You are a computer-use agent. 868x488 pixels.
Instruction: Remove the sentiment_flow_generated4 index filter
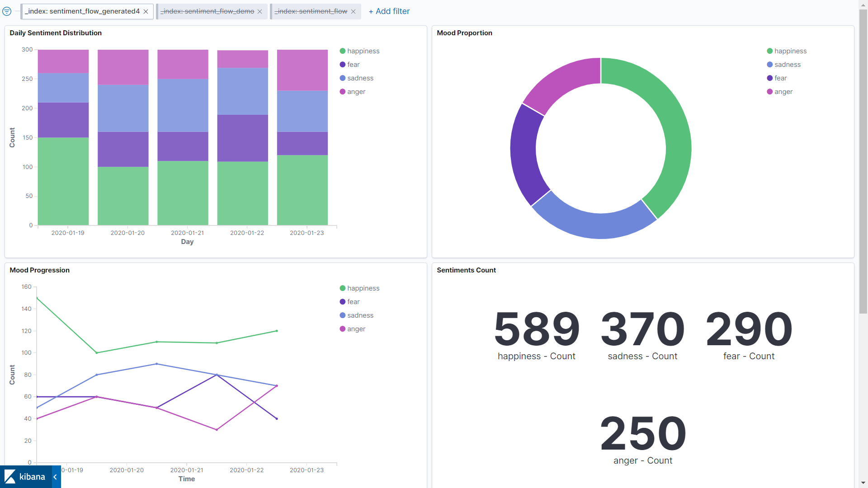click(x=146, y=12)
